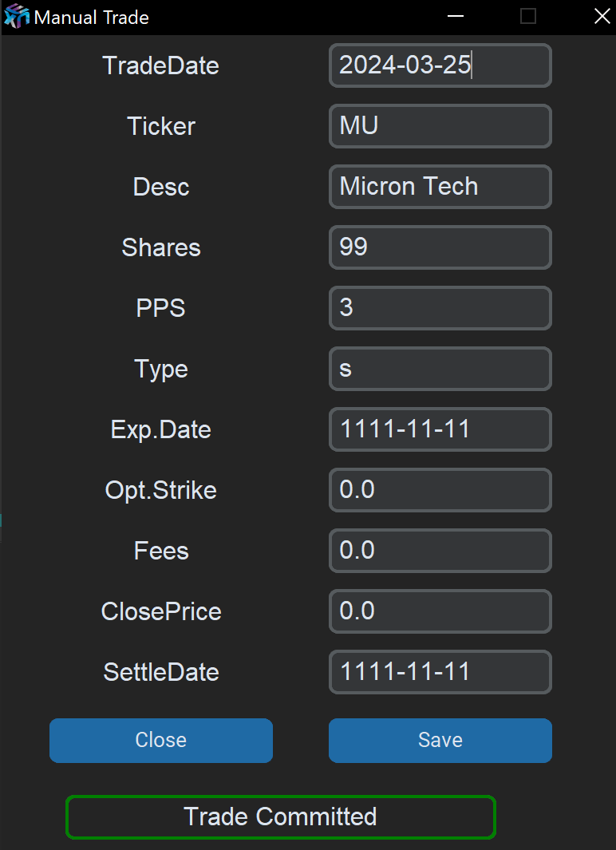Screen dimensions: 616x850
Task: Maximize the Manual Trade window
Action: [x=528, y=17]
